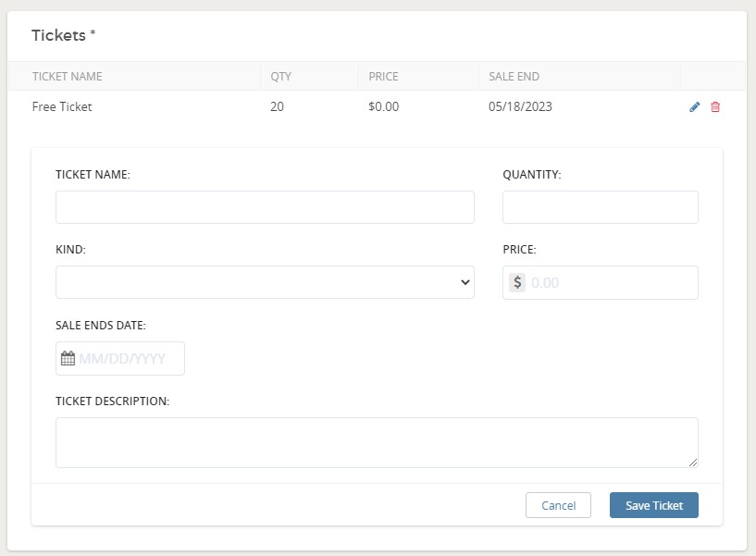Click inside the Ticket Description text area

click(376, 442)
